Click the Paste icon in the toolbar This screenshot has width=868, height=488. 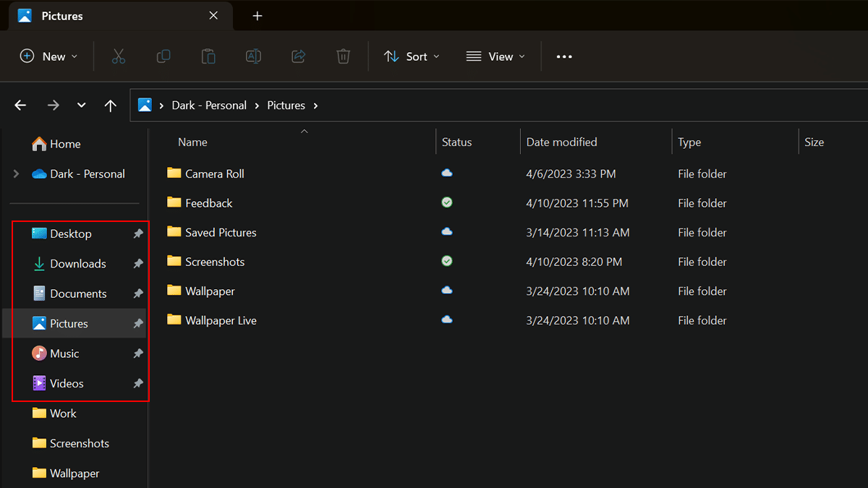[208, 56]
